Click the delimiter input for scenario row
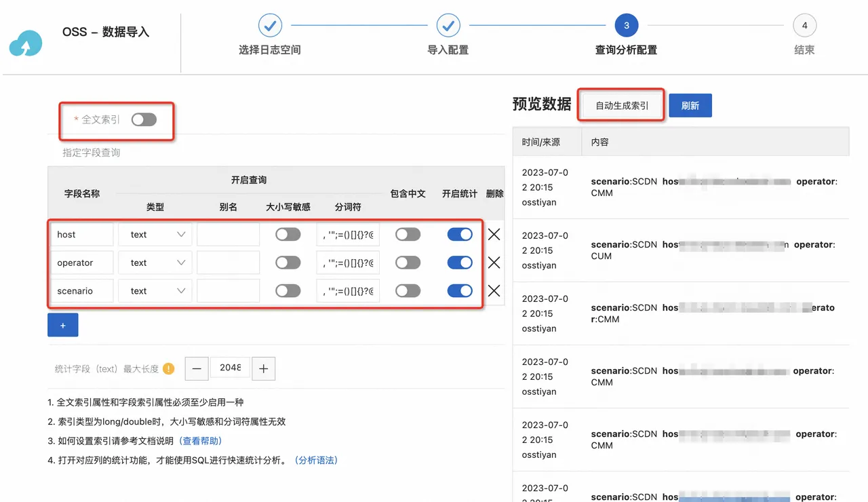 click(348, 291)
